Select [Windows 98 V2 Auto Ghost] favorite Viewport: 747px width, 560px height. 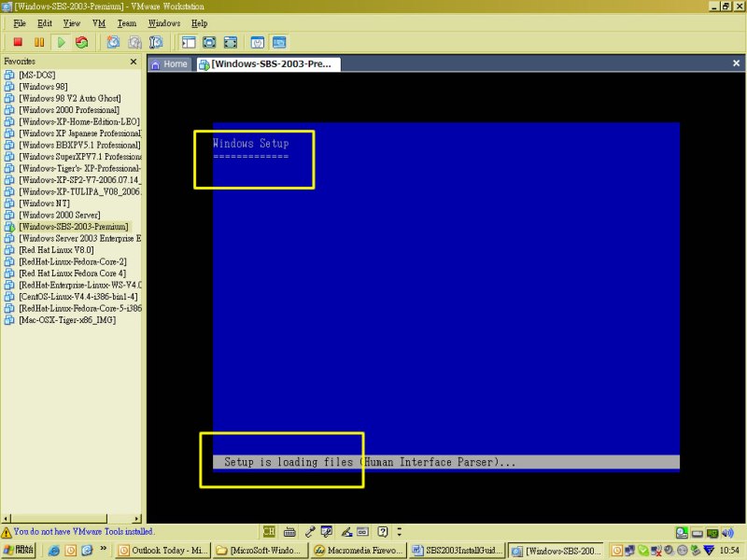tap(70, 99)
